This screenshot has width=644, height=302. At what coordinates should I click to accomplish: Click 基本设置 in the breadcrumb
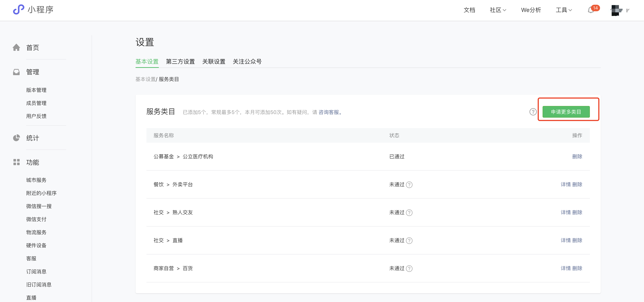point(145,79)
